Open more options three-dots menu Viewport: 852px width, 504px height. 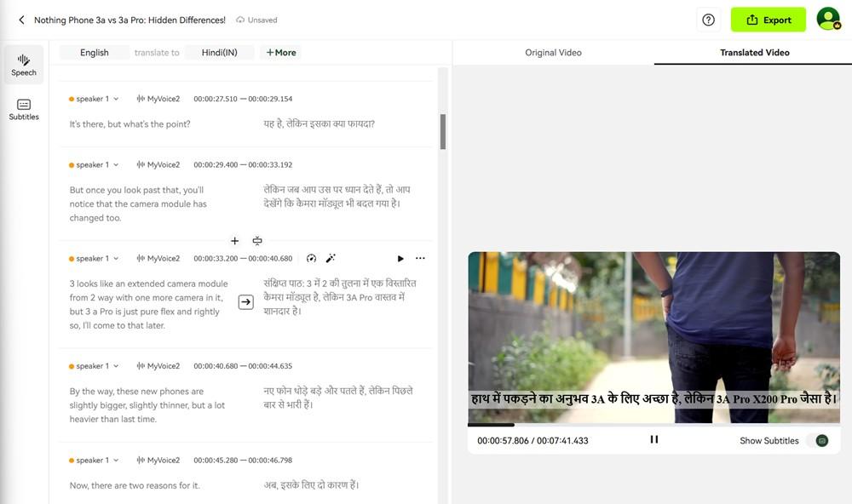[420, 259]
